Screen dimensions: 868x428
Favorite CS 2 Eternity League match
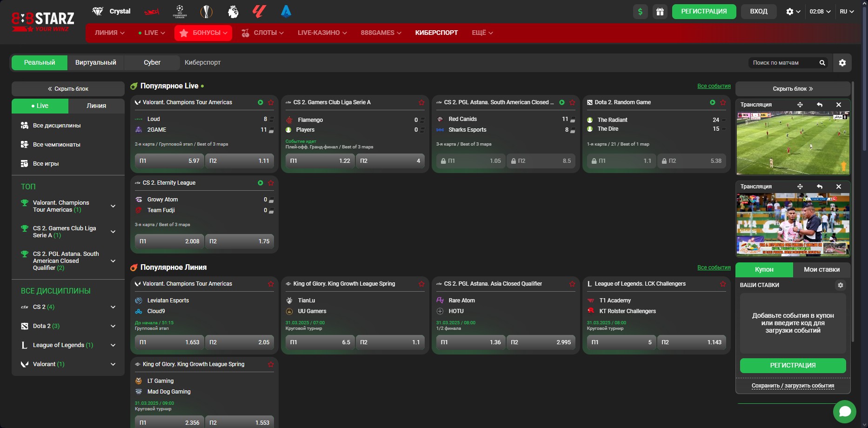pyautogui.click(x=271, y=183)
